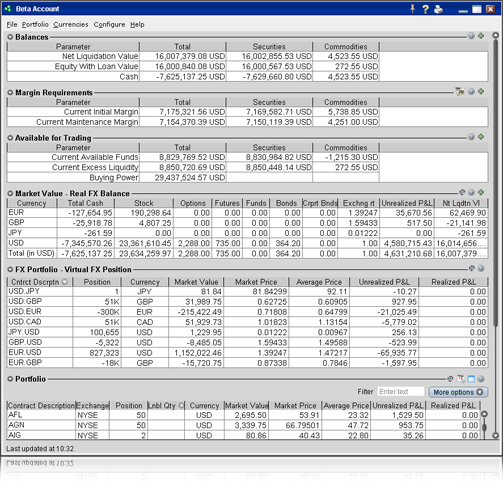
Task: Open the margin tool icon in Margin Requirements
Action: point(460,91)
